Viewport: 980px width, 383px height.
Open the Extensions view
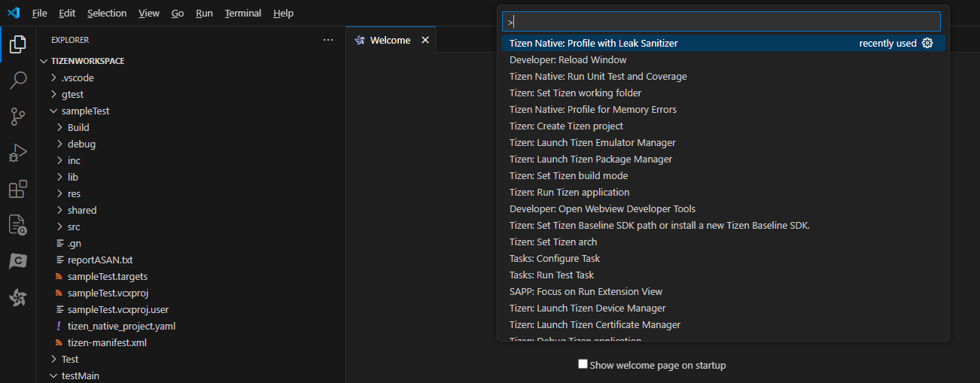point(18,189)
